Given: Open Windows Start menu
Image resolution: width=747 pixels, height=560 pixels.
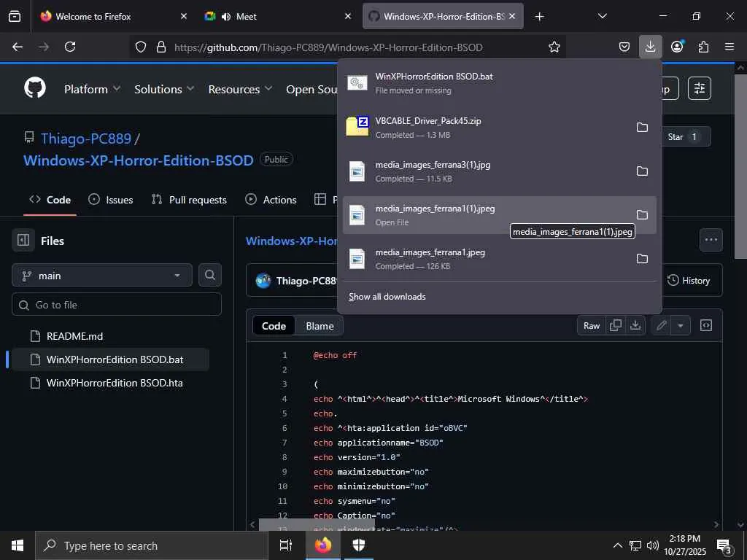Looking at the screenshot, I should click(x=18, y=545).
